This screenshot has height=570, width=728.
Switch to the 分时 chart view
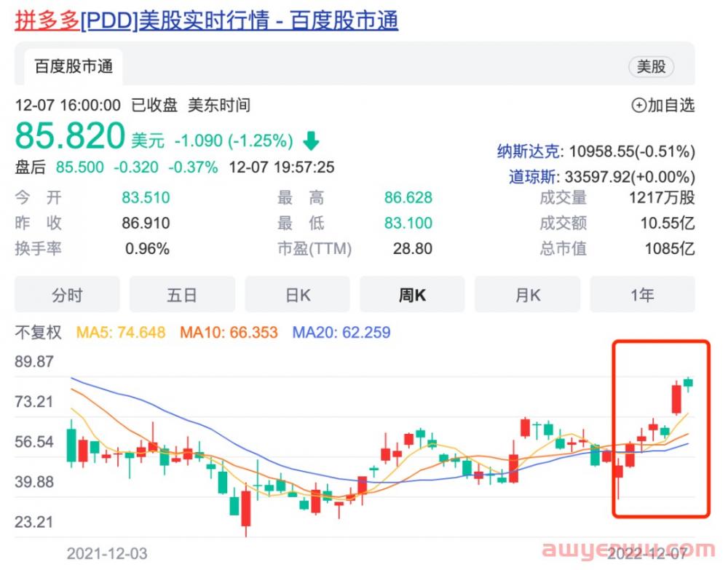pos(67,295)
